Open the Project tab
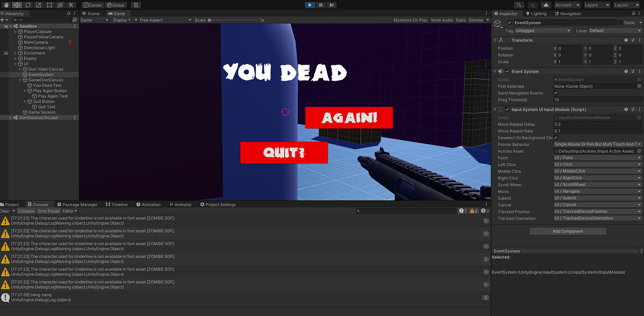The height and width of the screenshot is (316, 644). pyautogui.click(x=10, y=205)
